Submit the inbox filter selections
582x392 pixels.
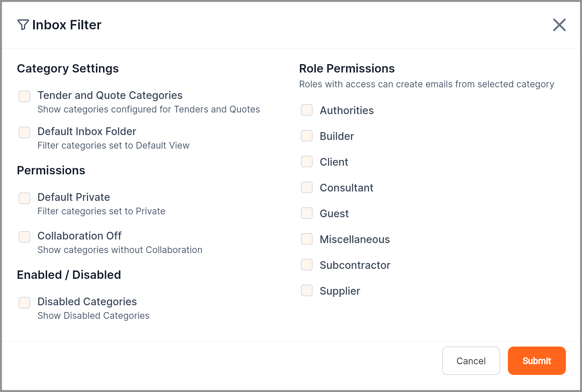pyautogui.click(x=537, y=361)
